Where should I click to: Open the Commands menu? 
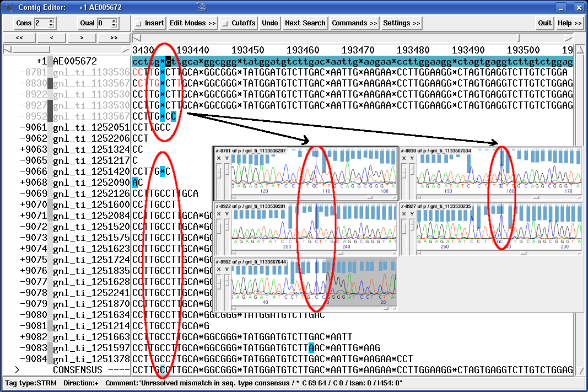tap(354, 23)
